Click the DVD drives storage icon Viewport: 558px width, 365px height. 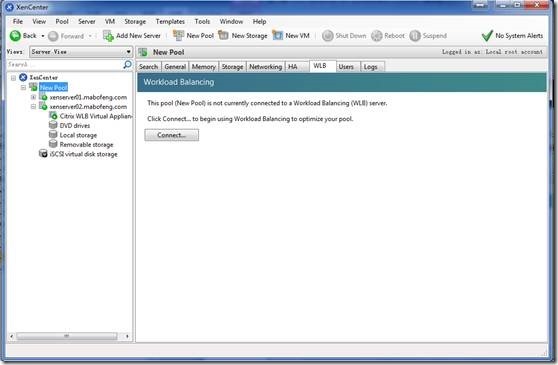tap(53, 125)
